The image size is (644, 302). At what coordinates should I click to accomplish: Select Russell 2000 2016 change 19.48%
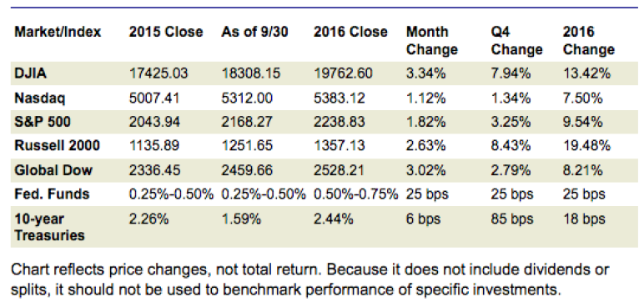pos(586,145)
